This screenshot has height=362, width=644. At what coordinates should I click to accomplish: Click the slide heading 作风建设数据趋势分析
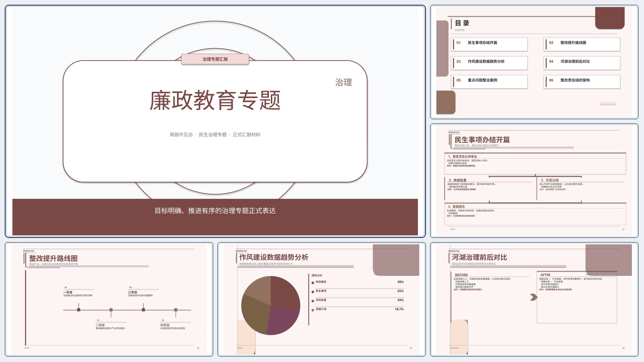(274, 257)
